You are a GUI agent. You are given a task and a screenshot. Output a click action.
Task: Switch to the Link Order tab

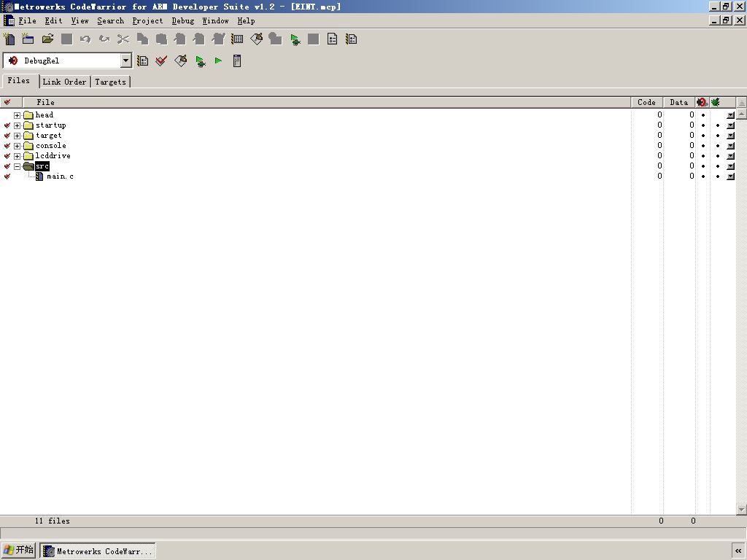[x=64, y=82]
